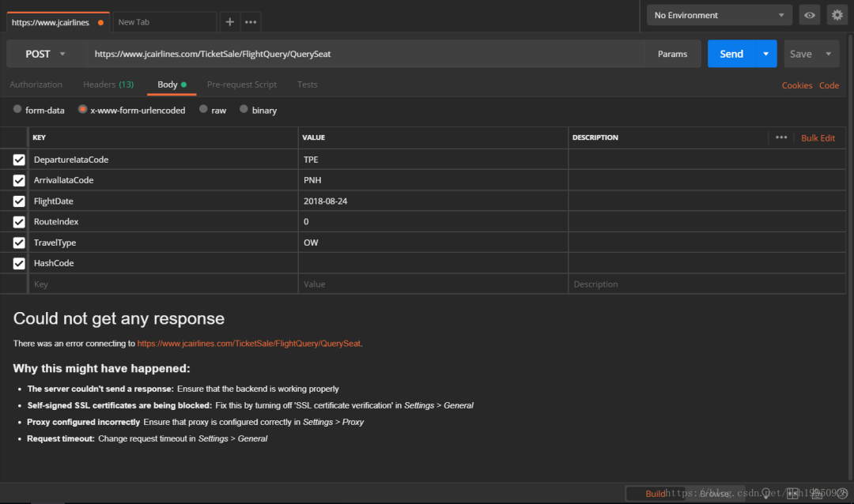Switch to the Authorization tab
The image size is (854, 504).
click(x=36, y=85)
